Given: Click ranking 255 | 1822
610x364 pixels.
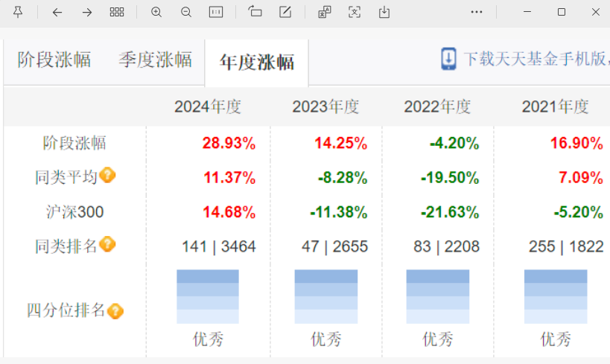Looking at the screenshot, I should 566,246.
